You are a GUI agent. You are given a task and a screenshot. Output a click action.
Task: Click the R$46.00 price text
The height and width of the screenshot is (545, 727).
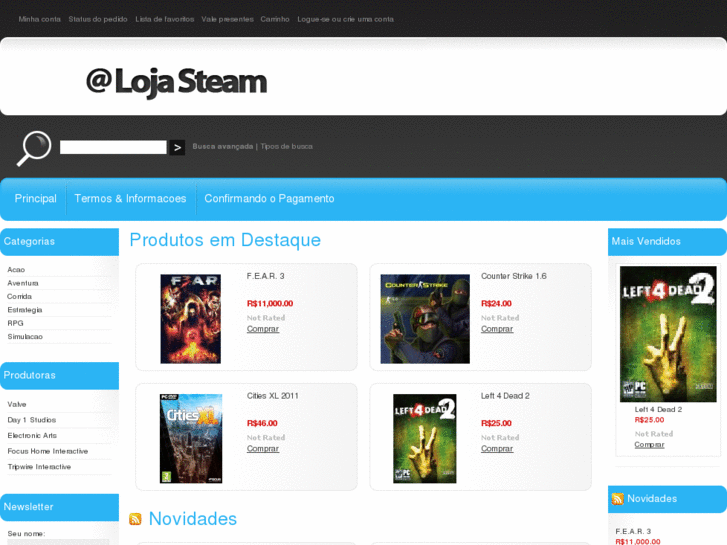tap(262, 423)
